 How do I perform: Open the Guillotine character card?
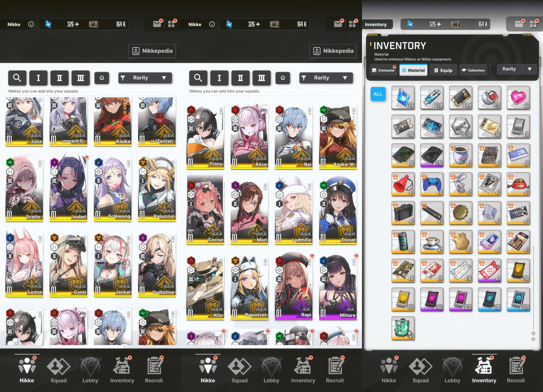tap(157, 265)
